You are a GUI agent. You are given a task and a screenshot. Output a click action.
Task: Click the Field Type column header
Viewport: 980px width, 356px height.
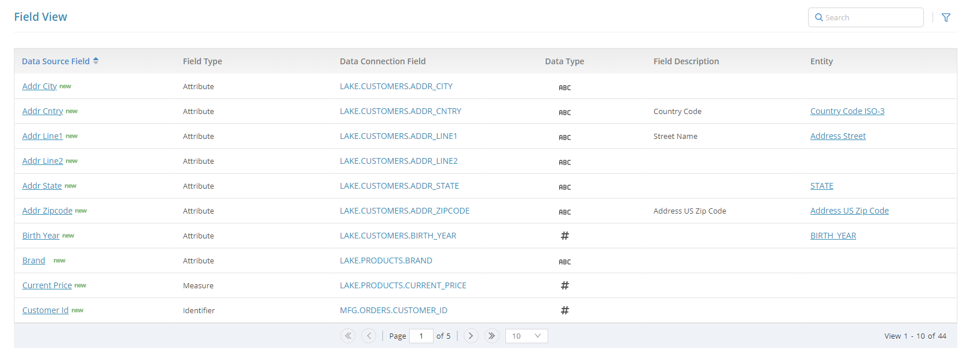click(203, 61)
